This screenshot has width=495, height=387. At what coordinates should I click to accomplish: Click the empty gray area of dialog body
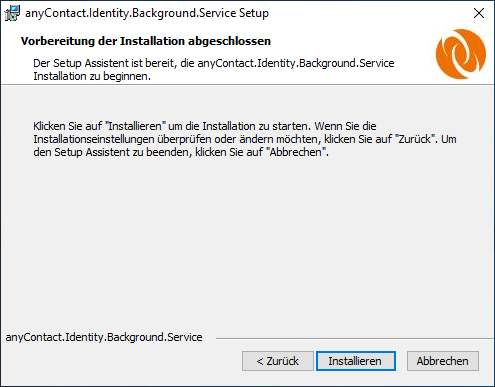point(247,240)
